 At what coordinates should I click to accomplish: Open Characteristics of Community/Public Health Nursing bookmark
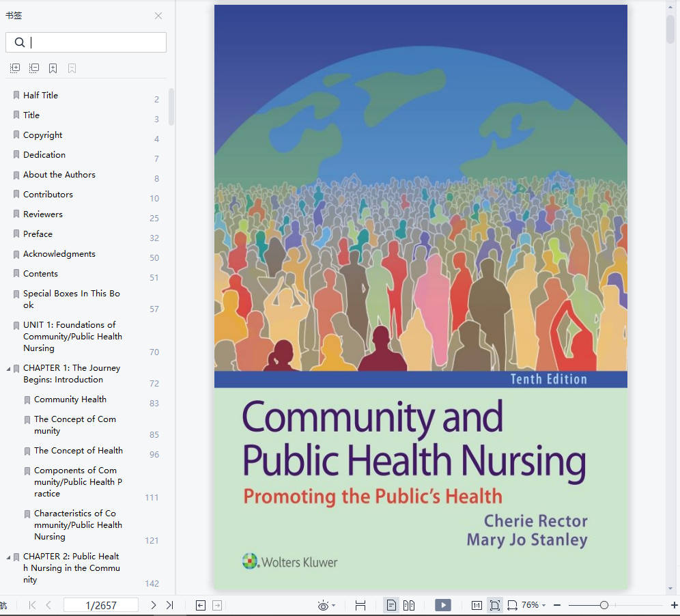[78, 524]
